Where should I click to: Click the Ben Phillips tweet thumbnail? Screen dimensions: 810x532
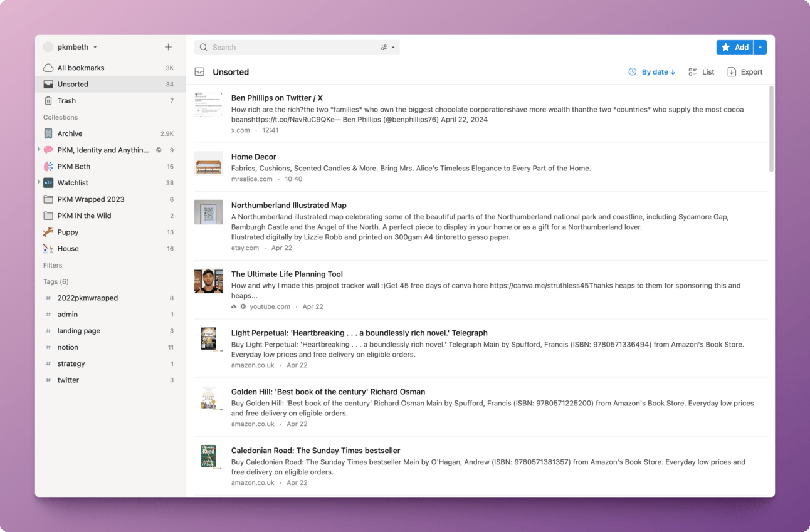click(209, 105)
